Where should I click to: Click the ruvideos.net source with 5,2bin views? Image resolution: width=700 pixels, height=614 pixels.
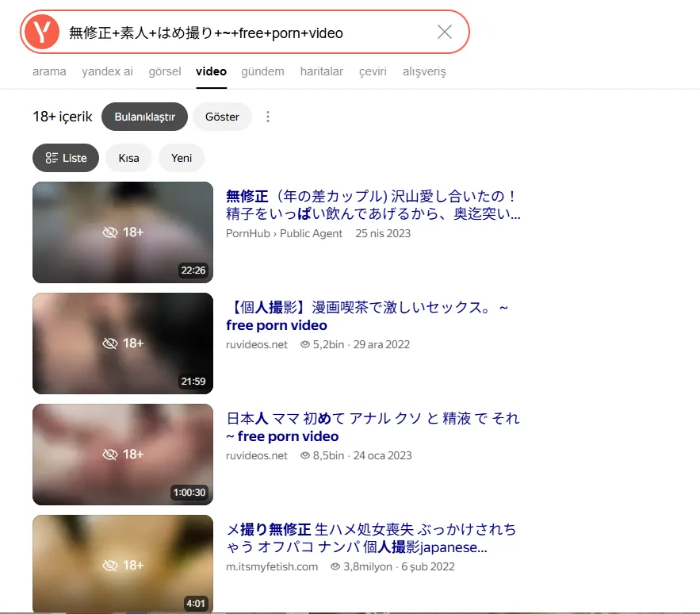coord(257,344)
